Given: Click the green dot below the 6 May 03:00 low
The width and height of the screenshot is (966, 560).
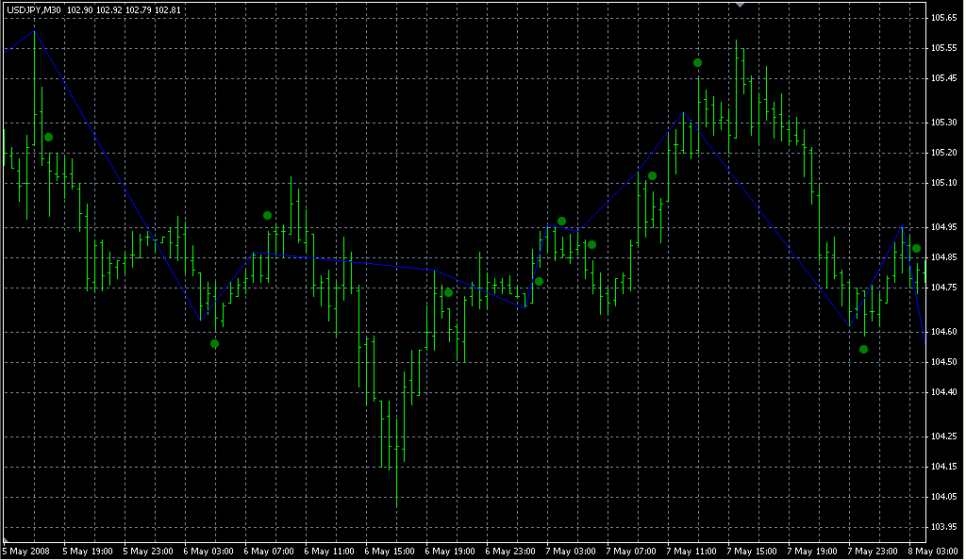Looking at the screenshot, I should click(x=215, y=344).
